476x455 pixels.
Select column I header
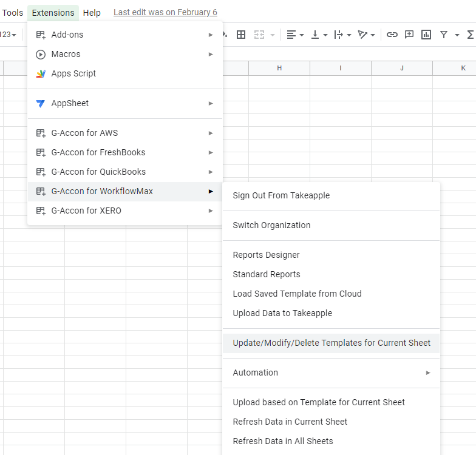341,68
